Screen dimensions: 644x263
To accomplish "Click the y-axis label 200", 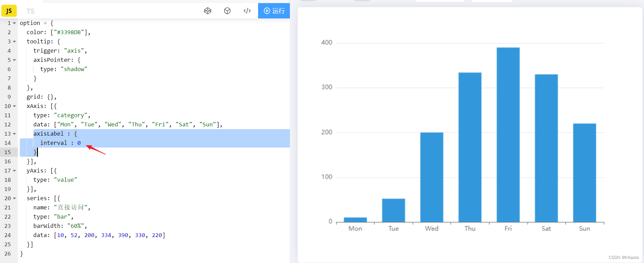I will coord(326,132).
